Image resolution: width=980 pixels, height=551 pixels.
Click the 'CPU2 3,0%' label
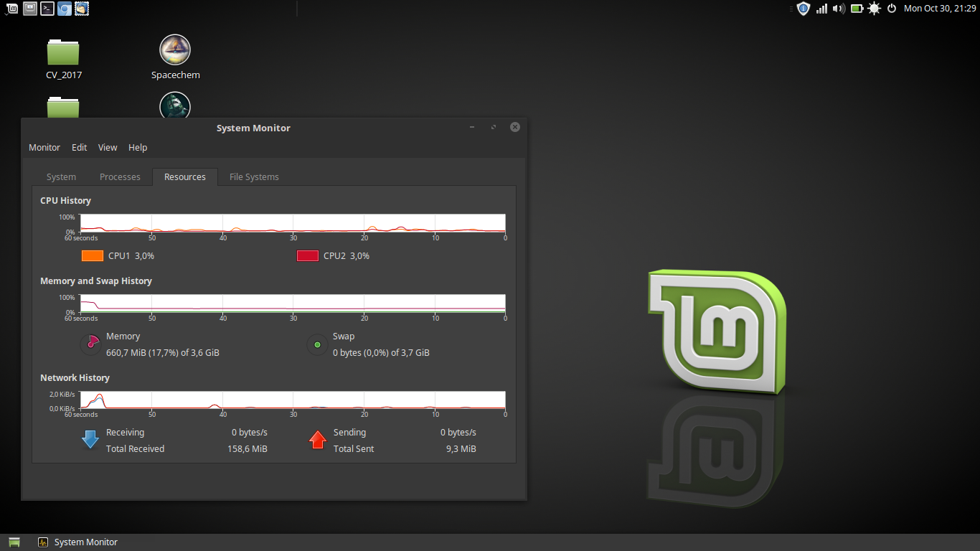[x=347, y=255]
